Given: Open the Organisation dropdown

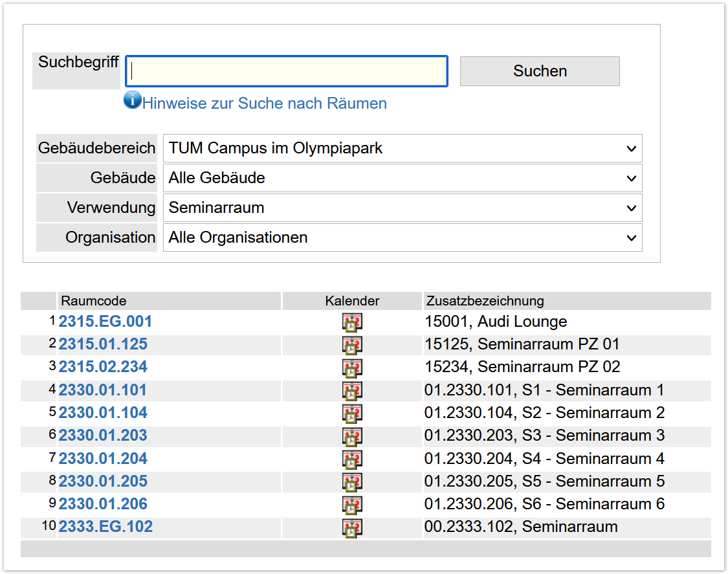Looking at the screenshot, I should (x=402, y=237).
